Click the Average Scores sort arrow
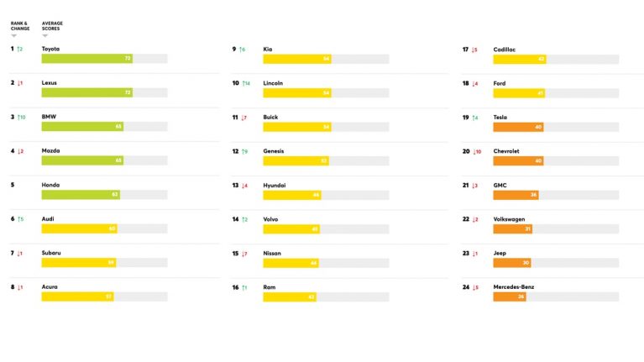 click(45, 36)
